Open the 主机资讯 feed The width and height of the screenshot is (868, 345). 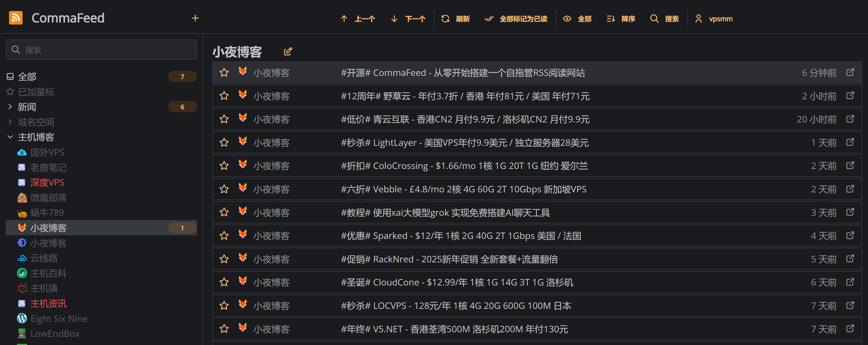[x=101, y=304]
